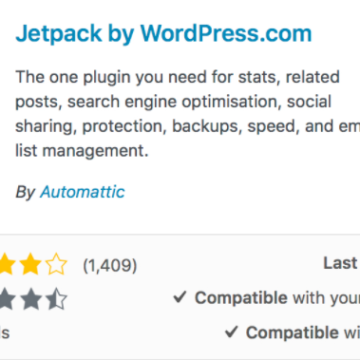
Task: Click the 'Last' updated label
Action: (340, 263)
